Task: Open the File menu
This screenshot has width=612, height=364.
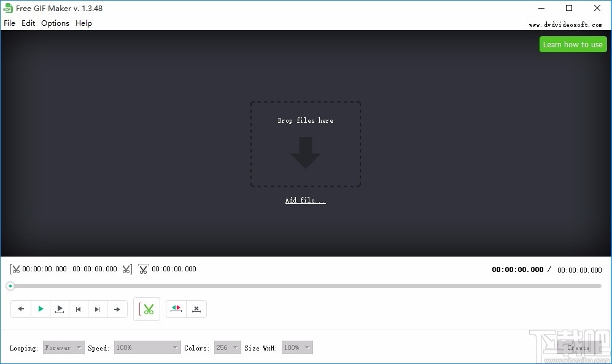Action: click(9, 23)
